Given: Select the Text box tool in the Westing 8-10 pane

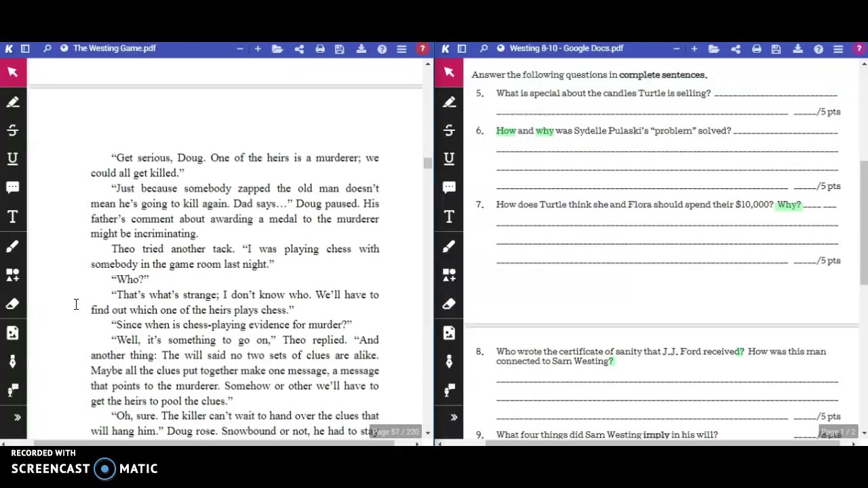Looking at the screenshot, I should pyautogui.click(x=450, y=217).
